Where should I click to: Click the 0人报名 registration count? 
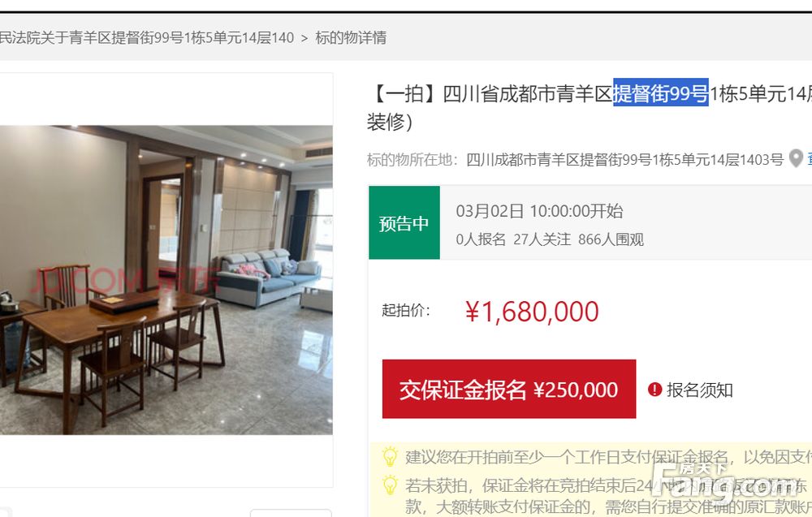[x=481, y=239]
